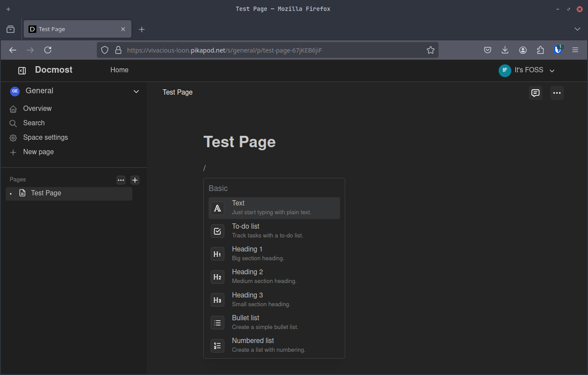The height and width of the screenshot is (375, 588).
Task: Collapse the sidebar with the panel toggle icon
Action: point(22,71)
